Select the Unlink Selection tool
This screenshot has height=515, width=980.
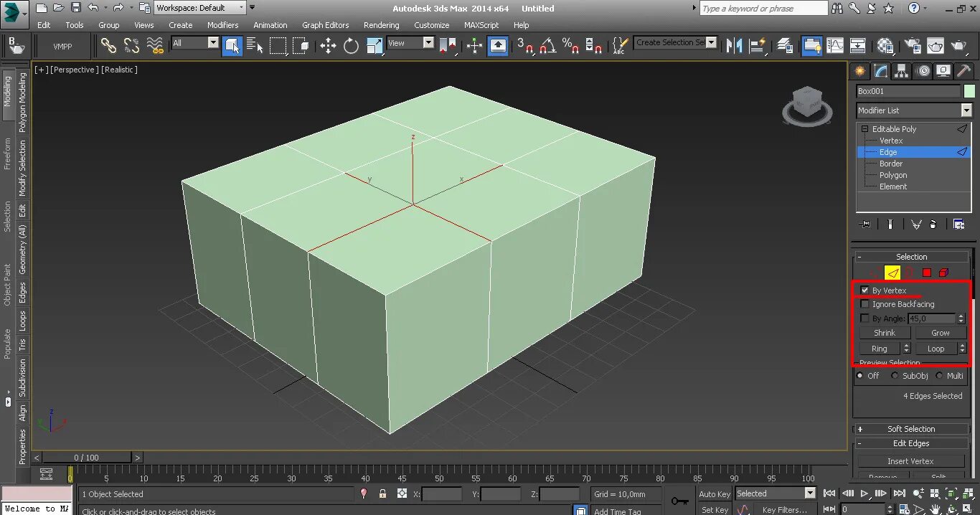click(x=131, y=46)
